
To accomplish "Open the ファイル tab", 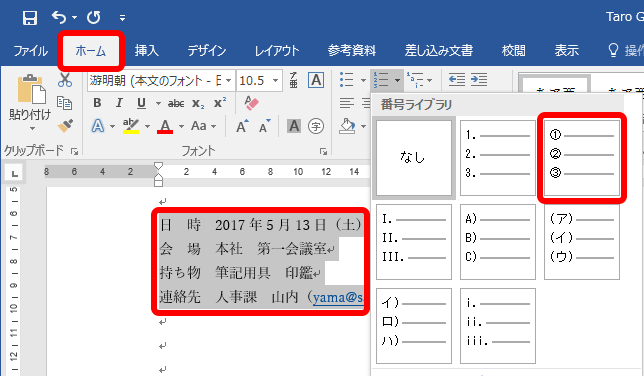I will click(30, 51).
